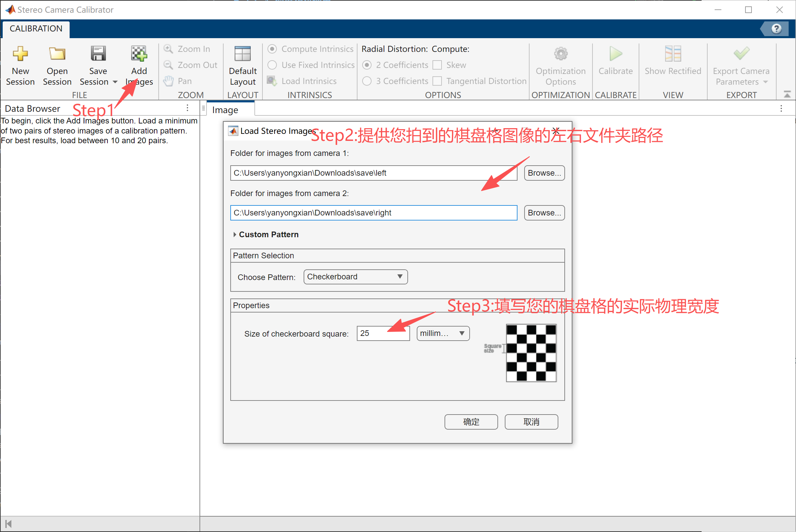Switch to the CALIBRATION ribbon tab

(x=36, y=29)
